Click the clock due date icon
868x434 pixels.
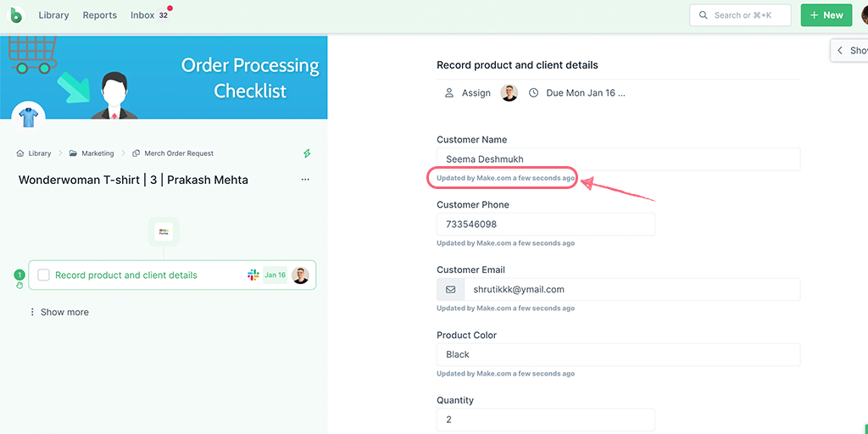tap(534, 93)
